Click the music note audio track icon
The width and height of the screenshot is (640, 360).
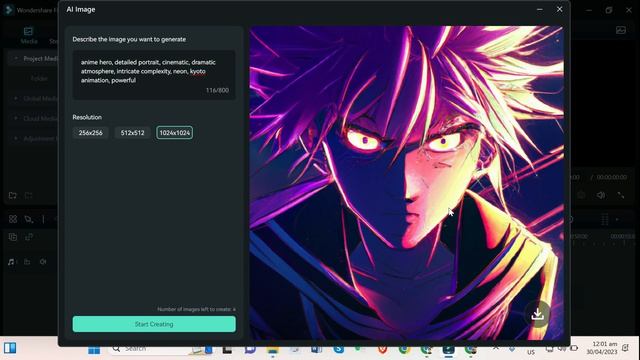coord(11,262)
